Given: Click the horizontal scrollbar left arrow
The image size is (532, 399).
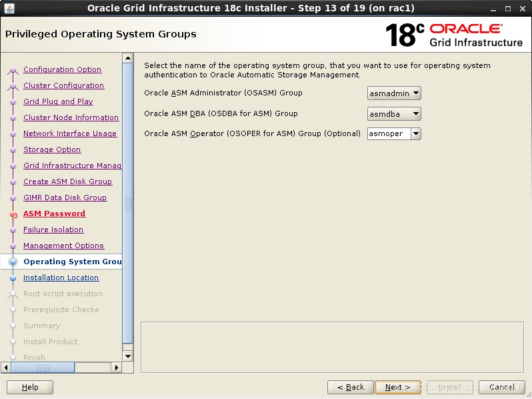Looking at the screenshot, I should pyautogui.click(x=6, y=368).
